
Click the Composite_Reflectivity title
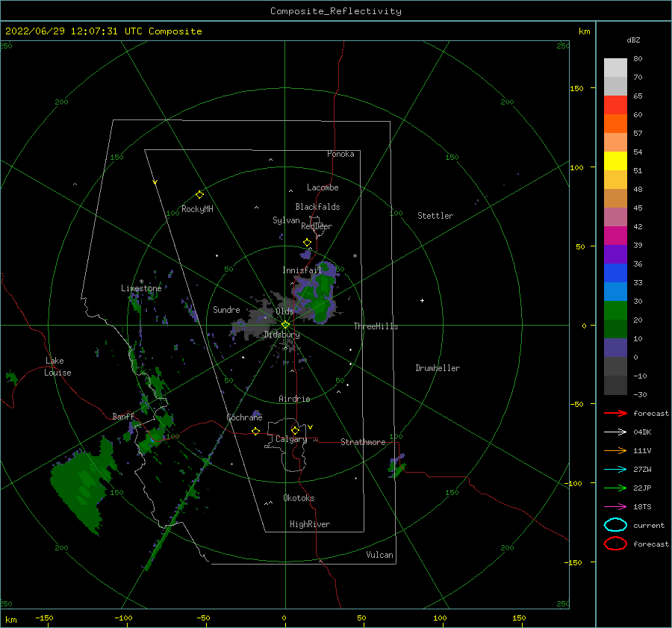pyautogui.click(x=336, y=11)
